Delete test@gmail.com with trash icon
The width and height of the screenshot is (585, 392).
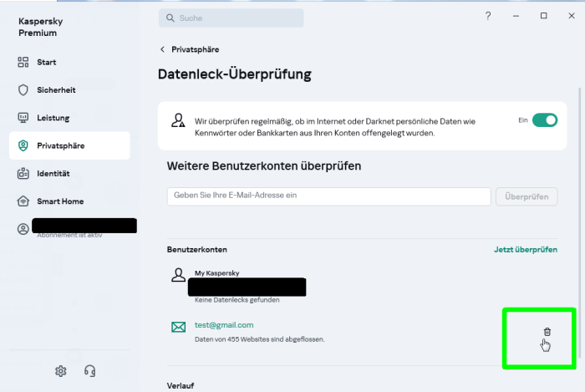pyautogui.click(x=547, y=332)
